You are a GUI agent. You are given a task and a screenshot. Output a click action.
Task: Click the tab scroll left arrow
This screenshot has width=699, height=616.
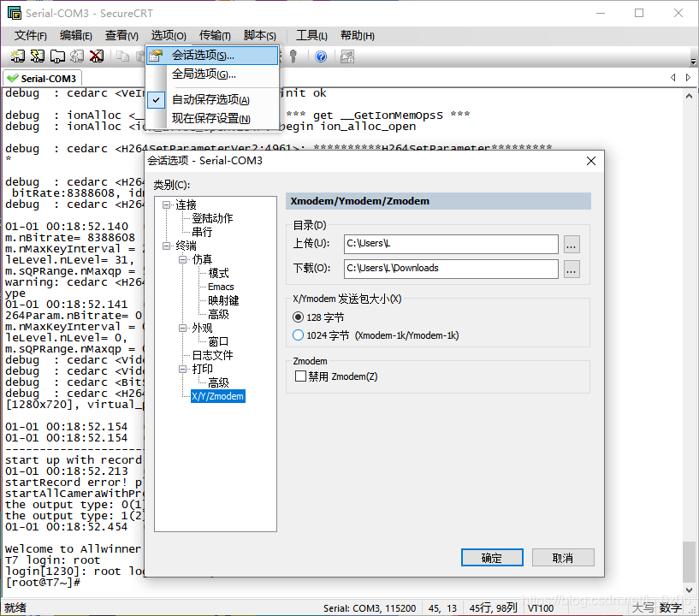(x=672, y=78)
